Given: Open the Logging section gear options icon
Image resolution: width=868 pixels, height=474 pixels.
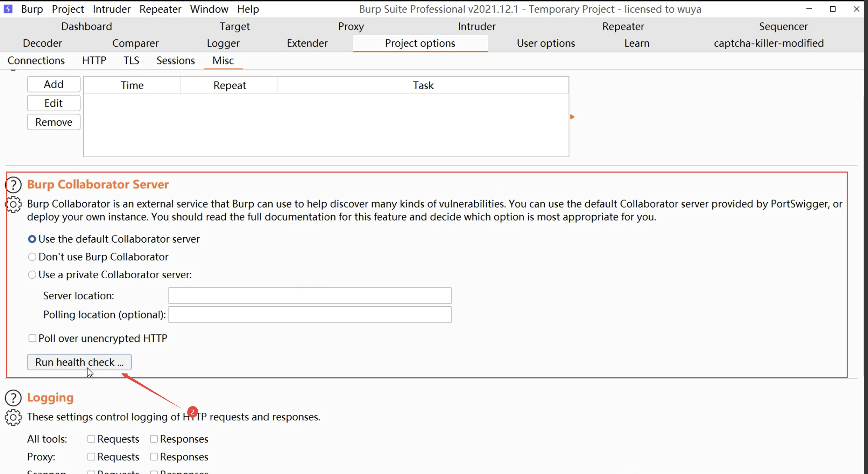Looking at the screenshot, I should coord(14,417).
